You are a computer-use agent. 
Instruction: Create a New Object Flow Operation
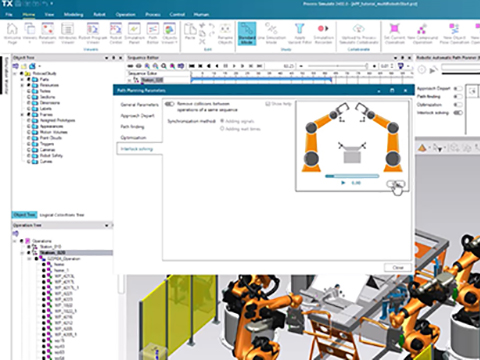(x=454, y=33)
